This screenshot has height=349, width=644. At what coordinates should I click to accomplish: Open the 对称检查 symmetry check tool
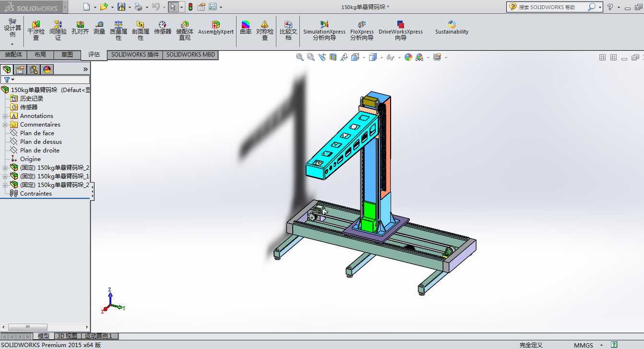coord(264,28)
